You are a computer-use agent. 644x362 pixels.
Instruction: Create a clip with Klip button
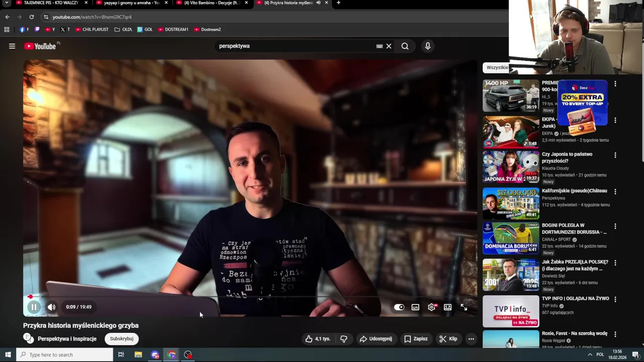pos(448,339)
